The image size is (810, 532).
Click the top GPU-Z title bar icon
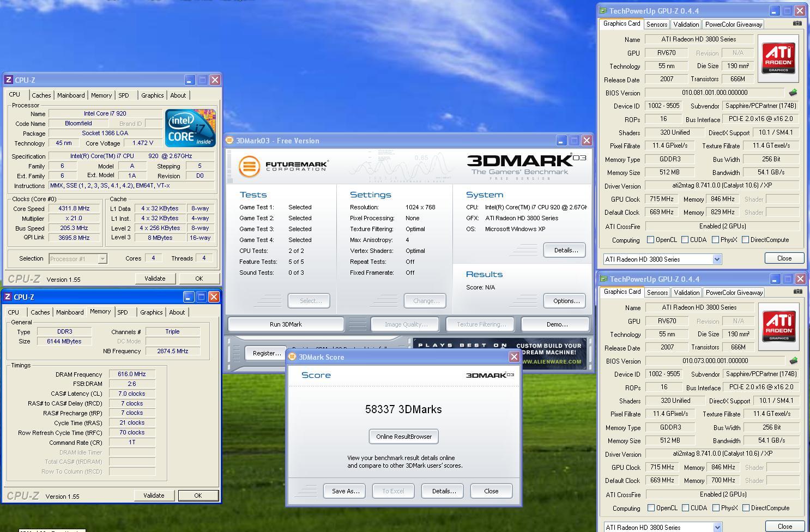603,10
